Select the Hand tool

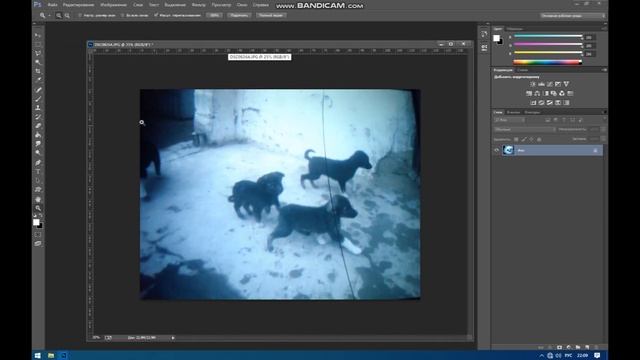pyautogui.click(x=38, y=199)
